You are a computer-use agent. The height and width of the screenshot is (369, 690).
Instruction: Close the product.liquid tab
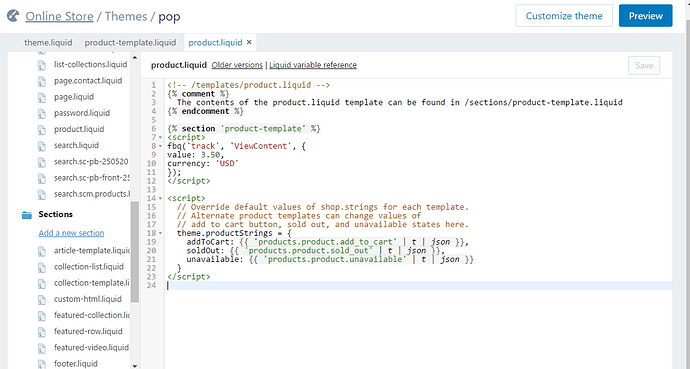click(x=249, y=42)
